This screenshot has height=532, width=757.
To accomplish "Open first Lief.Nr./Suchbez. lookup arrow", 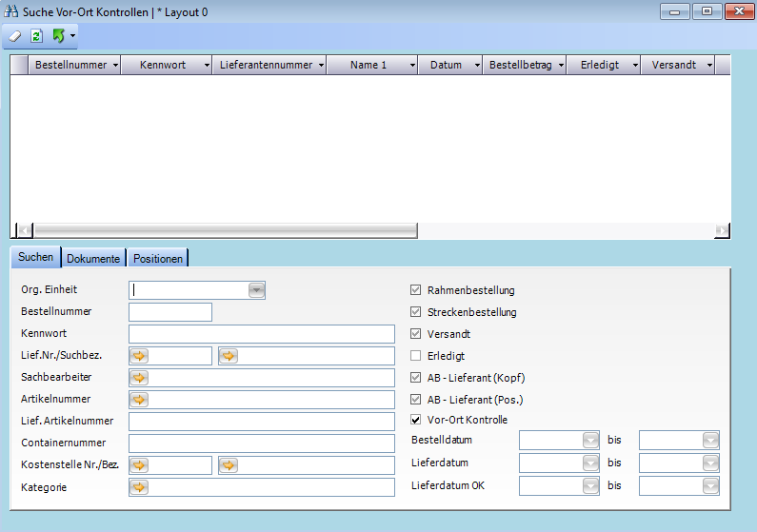I will click(x=140, y=356).
